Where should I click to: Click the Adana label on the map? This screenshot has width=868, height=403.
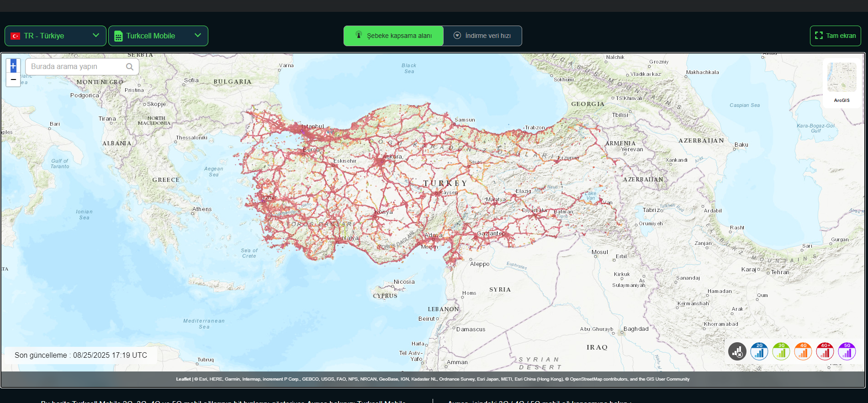click(434, 236)
